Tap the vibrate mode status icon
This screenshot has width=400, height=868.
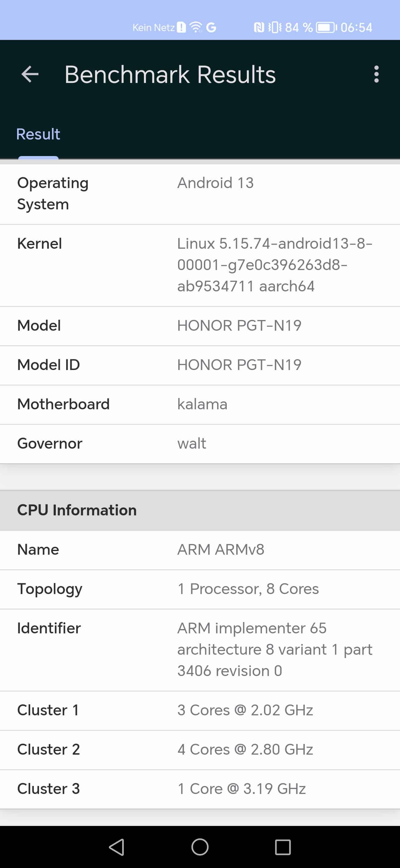pyautogui.click(x=275, y=27)
